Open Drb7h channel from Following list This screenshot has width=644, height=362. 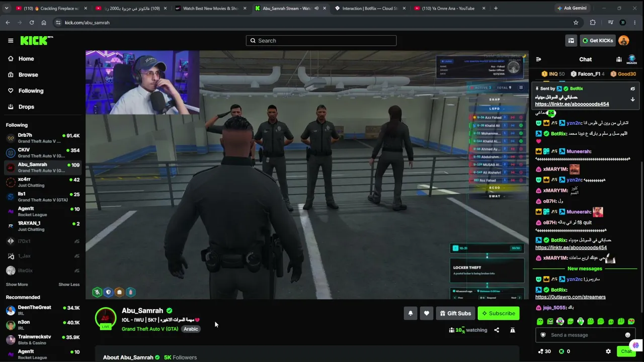[43, 138]
